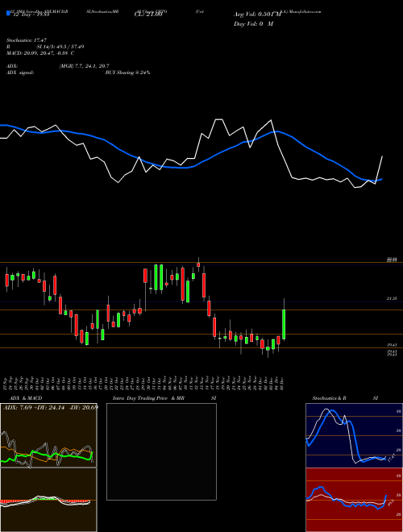Image resolution: width=403 pixels, height=532 pixels.
Task: Click 'ADX: 7.69 +DY: 24.14 -DY: 20.69' header
Action: pos(51,407)
